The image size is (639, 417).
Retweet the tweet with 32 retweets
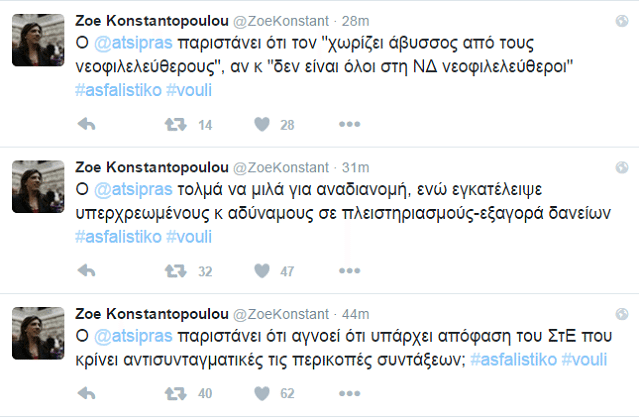coord(175,270)
